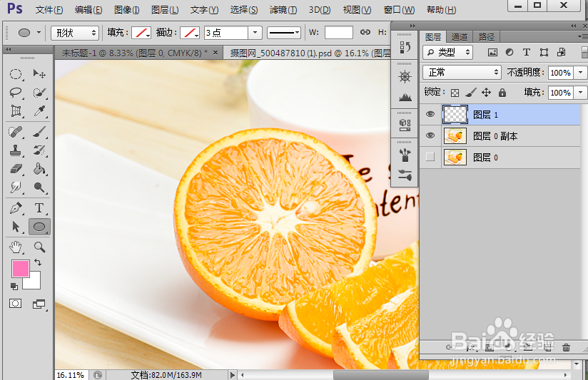Open the 图像(I) menu

pos(127,10)
